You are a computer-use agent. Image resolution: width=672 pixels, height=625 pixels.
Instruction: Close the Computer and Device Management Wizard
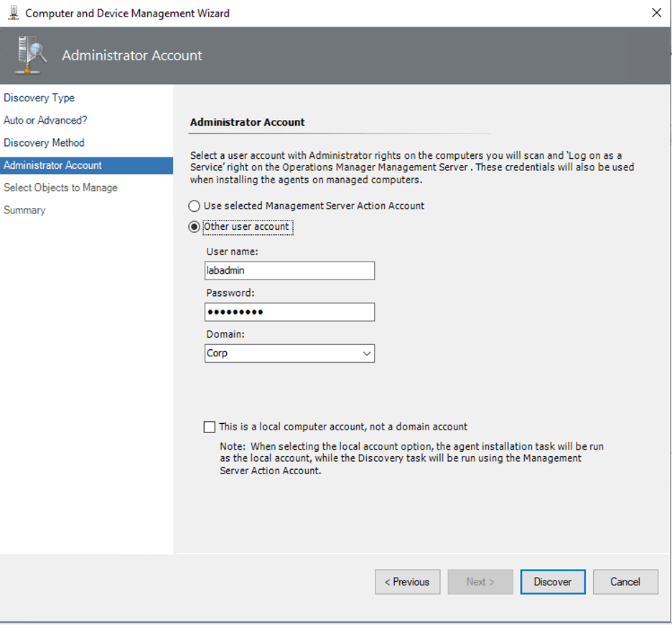pos(655,13)
